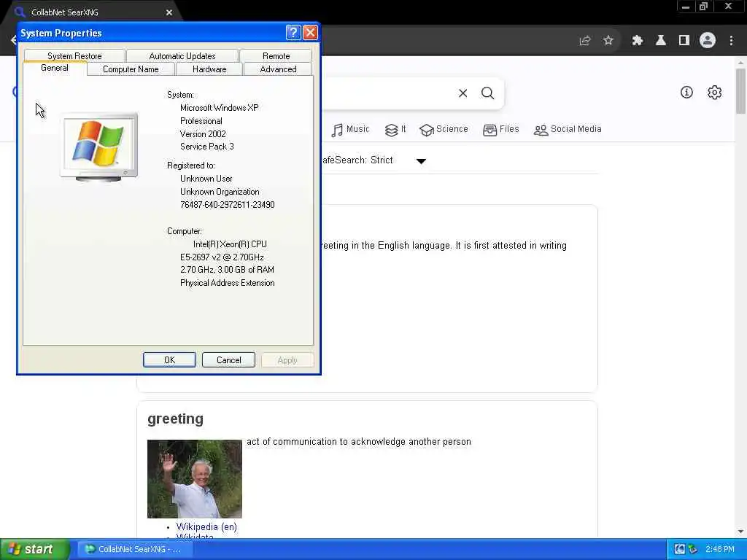Switch to the Automatic Updates tab
The width and height of the screenshot is (747, 560).
tap(182, 55)
